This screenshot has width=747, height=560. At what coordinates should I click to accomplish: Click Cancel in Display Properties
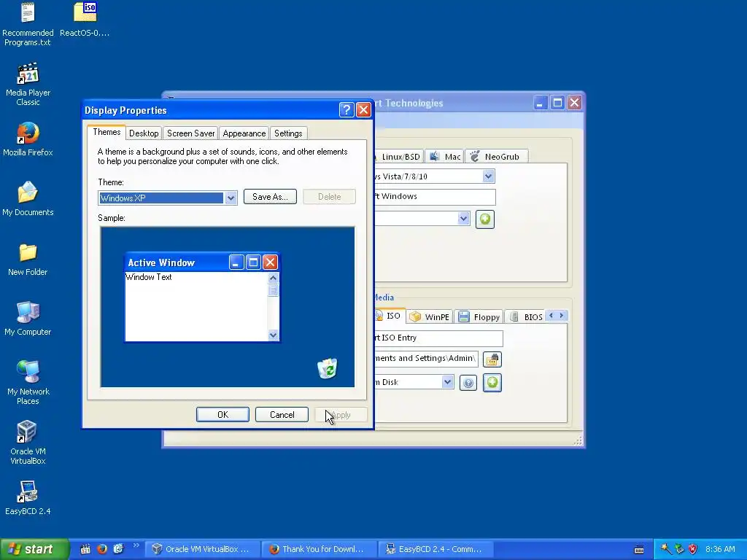(282, 414)
